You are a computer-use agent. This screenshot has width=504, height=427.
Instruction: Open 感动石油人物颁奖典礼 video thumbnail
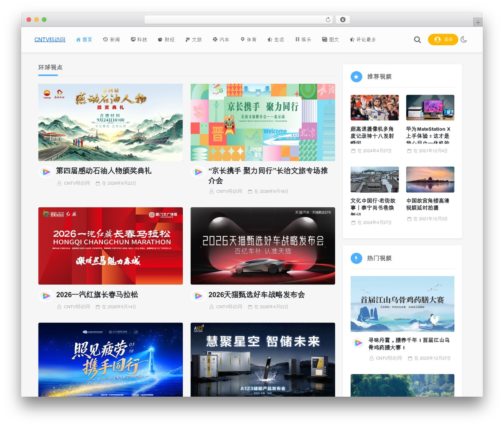[x=111, y=123]
